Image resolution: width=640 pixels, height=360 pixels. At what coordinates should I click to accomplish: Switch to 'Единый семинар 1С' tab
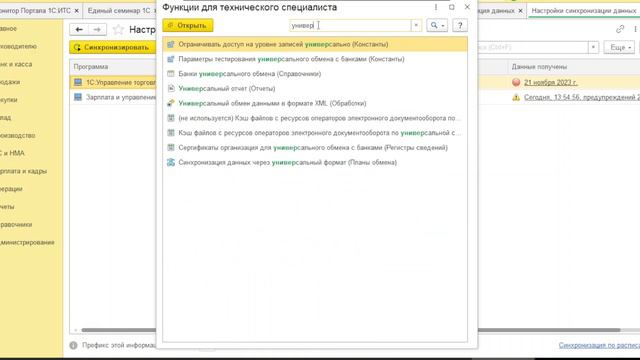click(119, 11)
